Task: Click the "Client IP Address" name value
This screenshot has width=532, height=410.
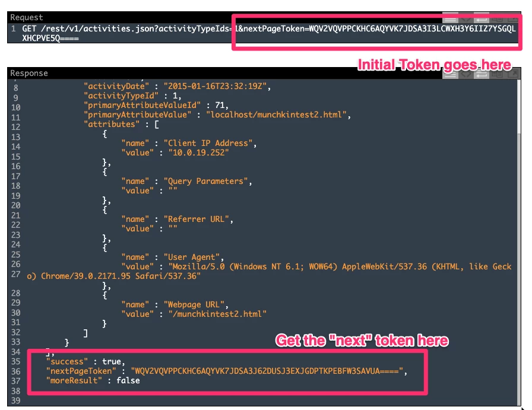Action: coord(208,143)
